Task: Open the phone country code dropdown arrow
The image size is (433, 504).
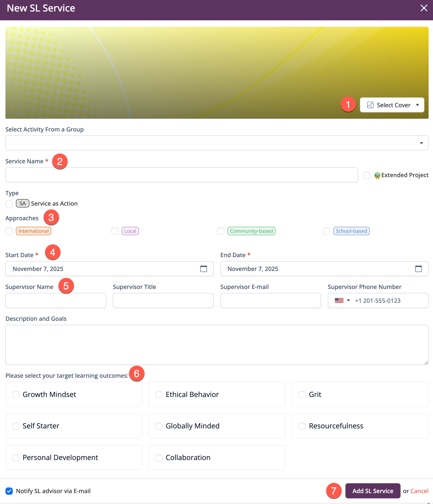Action: [x=348, y=300]
